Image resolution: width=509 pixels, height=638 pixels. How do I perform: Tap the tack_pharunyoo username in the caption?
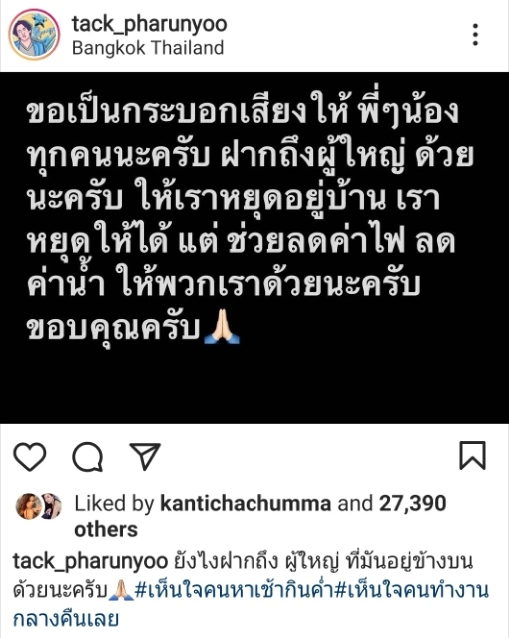coord(90,562)
